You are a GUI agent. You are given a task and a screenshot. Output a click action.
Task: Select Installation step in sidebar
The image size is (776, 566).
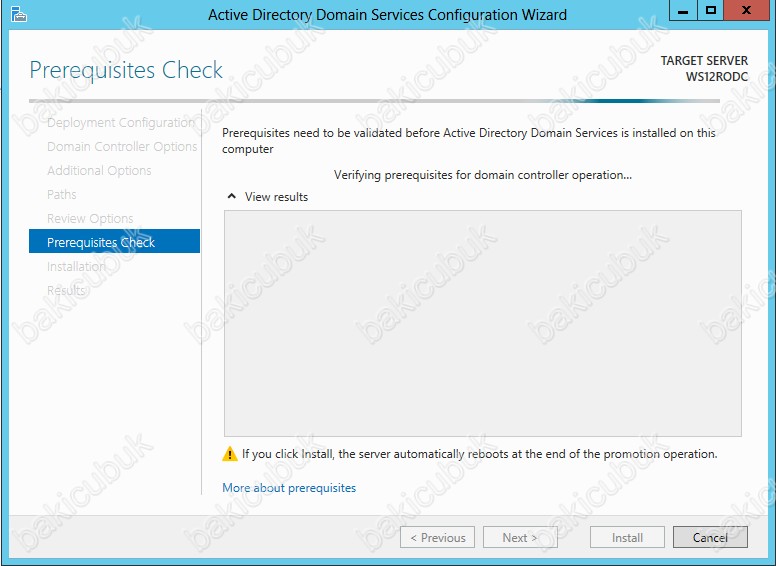tap(76, 266)
